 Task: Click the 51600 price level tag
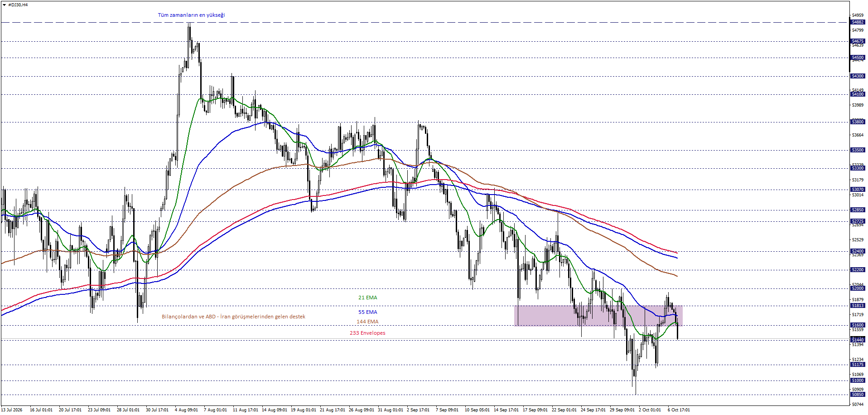858,325
